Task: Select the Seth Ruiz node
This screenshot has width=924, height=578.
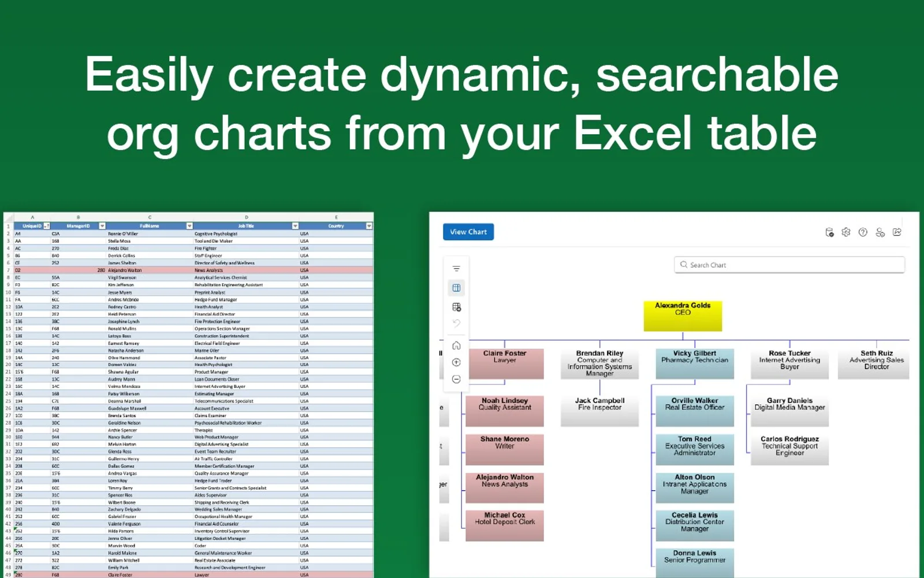Action: 874,364
